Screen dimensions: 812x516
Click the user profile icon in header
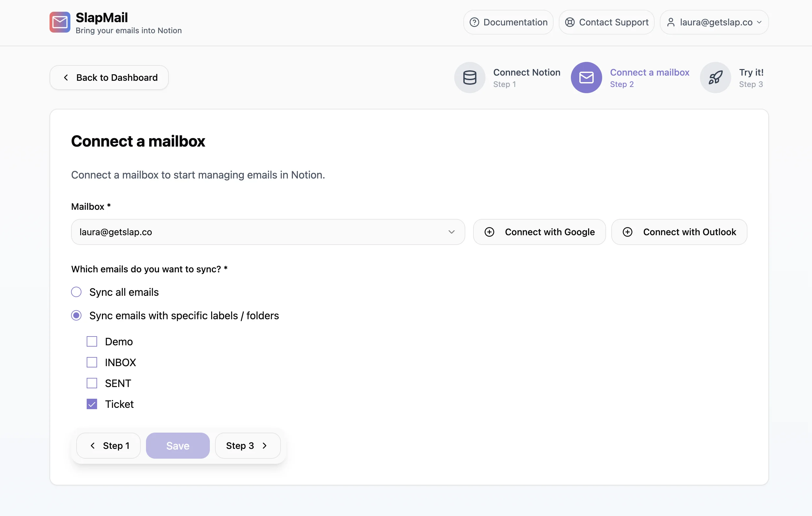coord(671,22)
